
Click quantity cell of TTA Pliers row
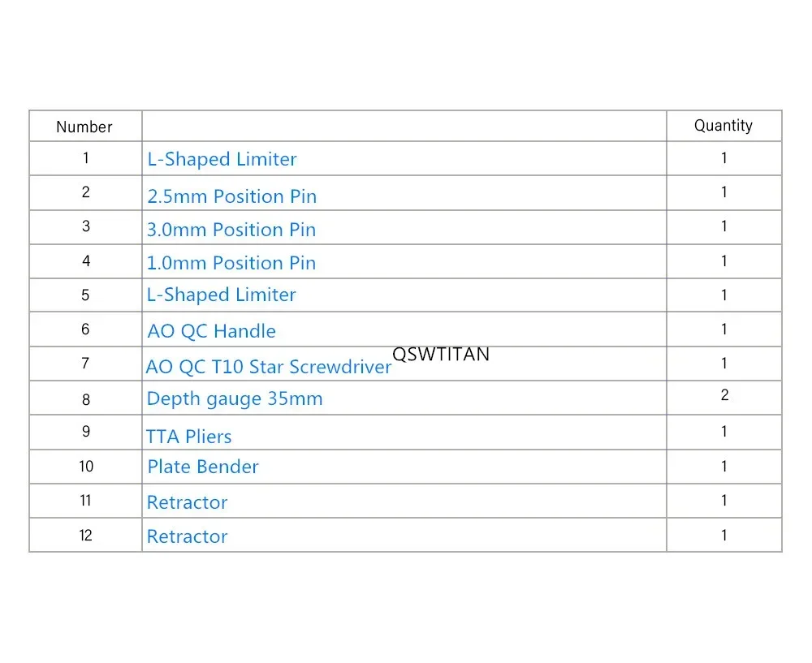724,432
